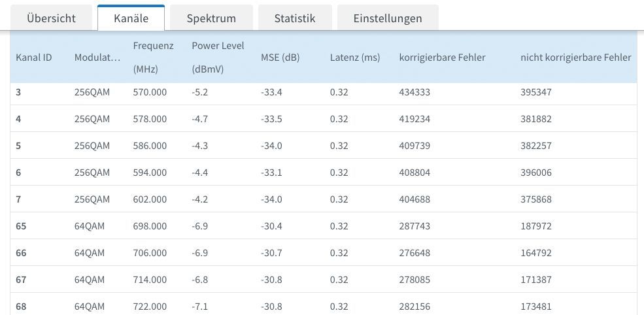Click the Kanal ID column header
Image resolution: width=644 pixels, height=315 pixels.
(x=34, y=58)
